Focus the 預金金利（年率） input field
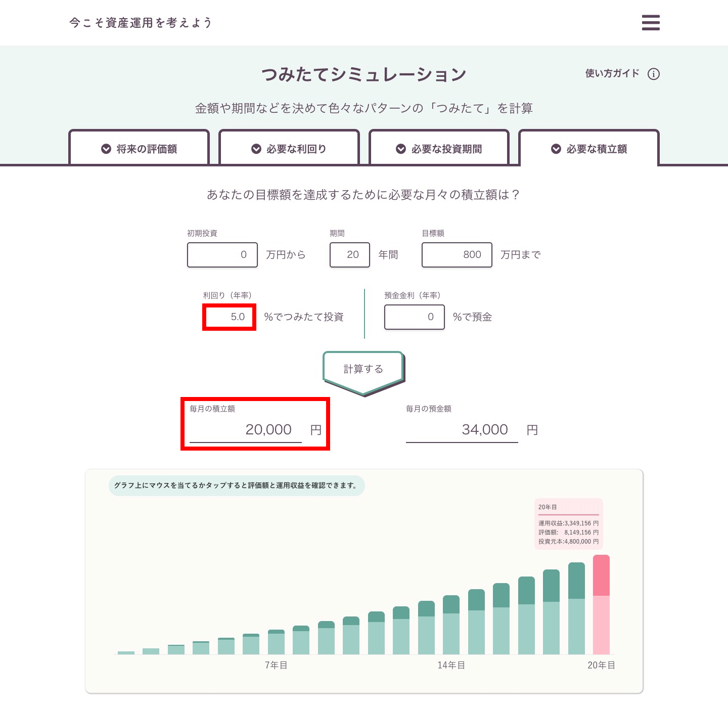The width and height of the screenshot is (728, 707). (415, 317)
